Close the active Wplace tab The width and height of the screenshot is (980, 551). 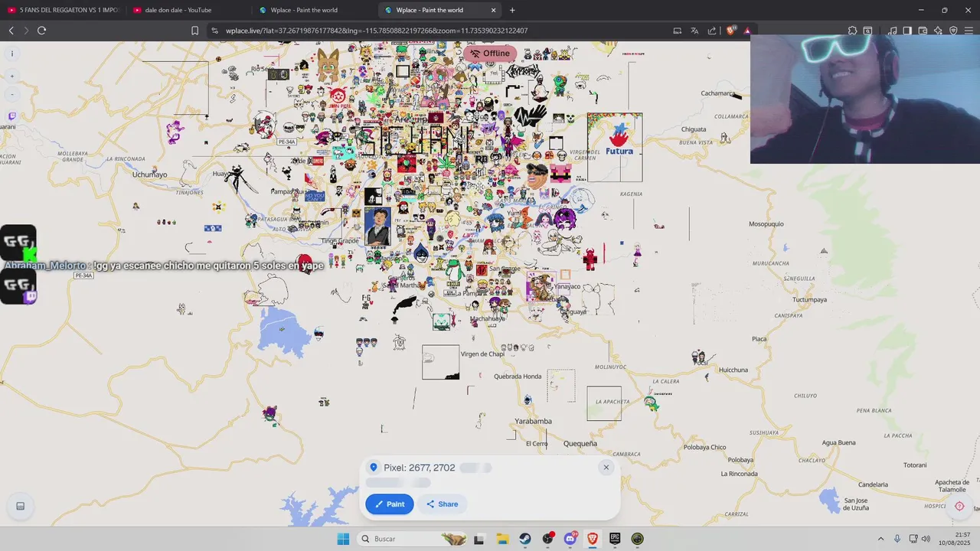tap(494, 10)
